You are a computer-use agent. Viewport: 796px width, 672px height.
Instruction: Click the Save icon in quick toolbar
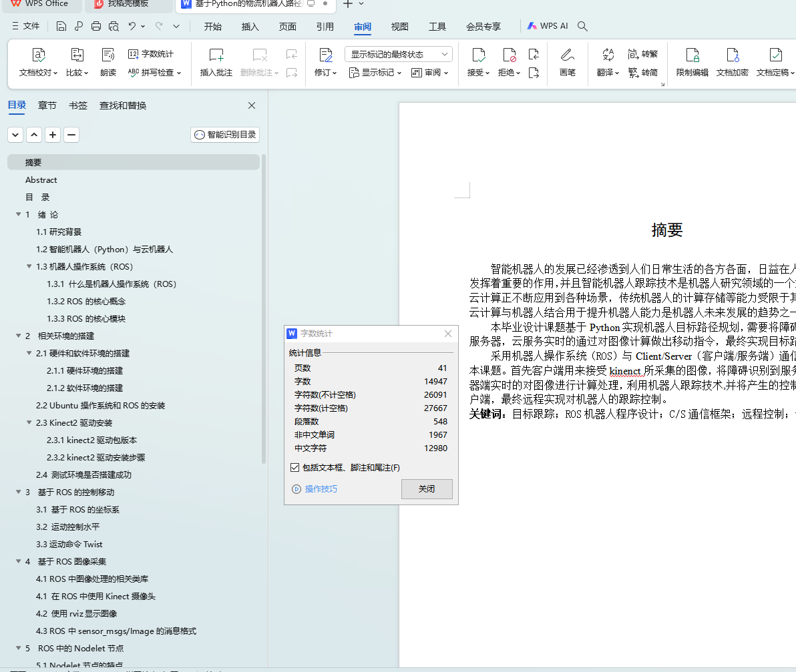pos(61,27)
